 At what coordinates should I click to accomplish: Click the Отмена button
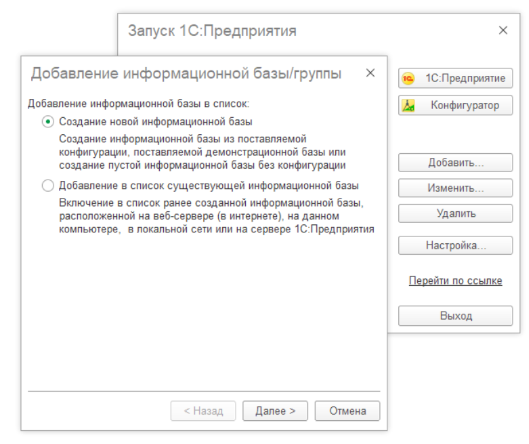[x=347, y=411]
